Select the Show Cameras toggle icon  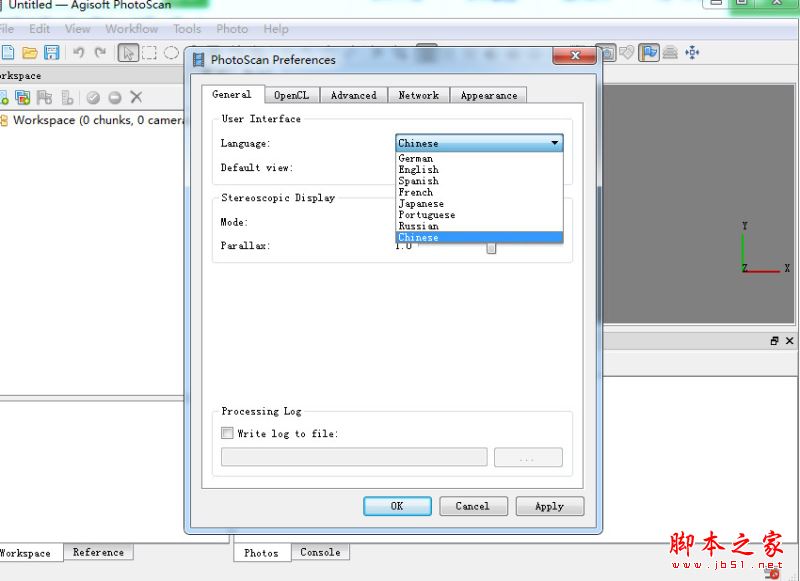point(608,53)
